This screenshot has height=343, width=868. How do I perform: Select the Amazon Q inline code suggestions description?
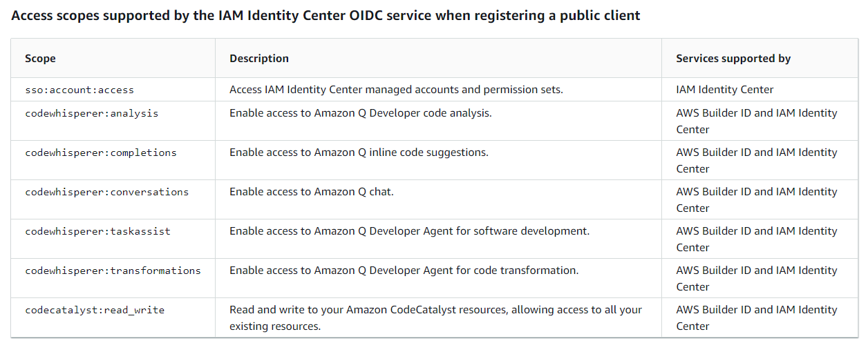(x=359, y=153)
